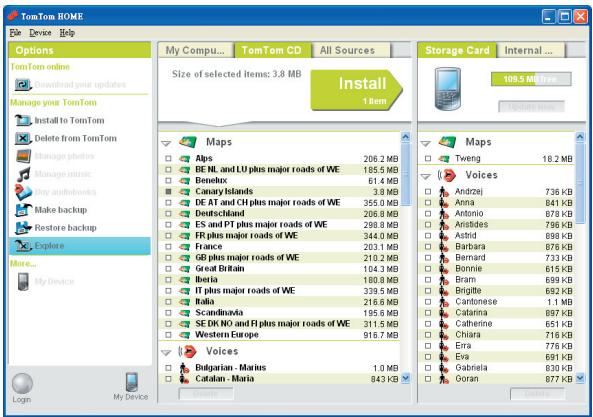Click the Scandinavia map row
Screen dimensions: 593x417
[x=280, y=313]
